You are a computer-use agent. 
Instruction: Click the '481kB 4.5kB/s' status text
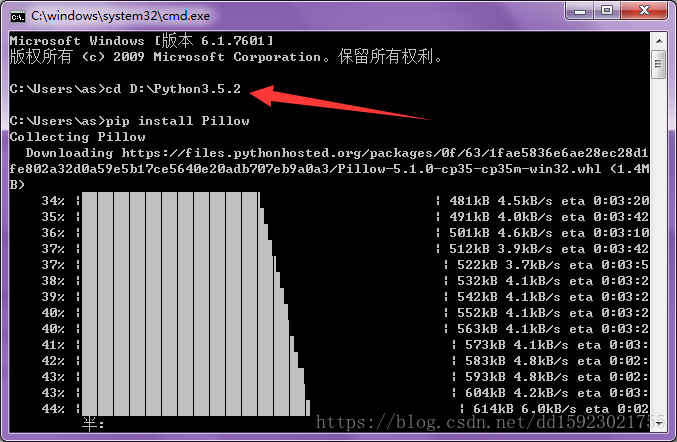coord(500,201)
